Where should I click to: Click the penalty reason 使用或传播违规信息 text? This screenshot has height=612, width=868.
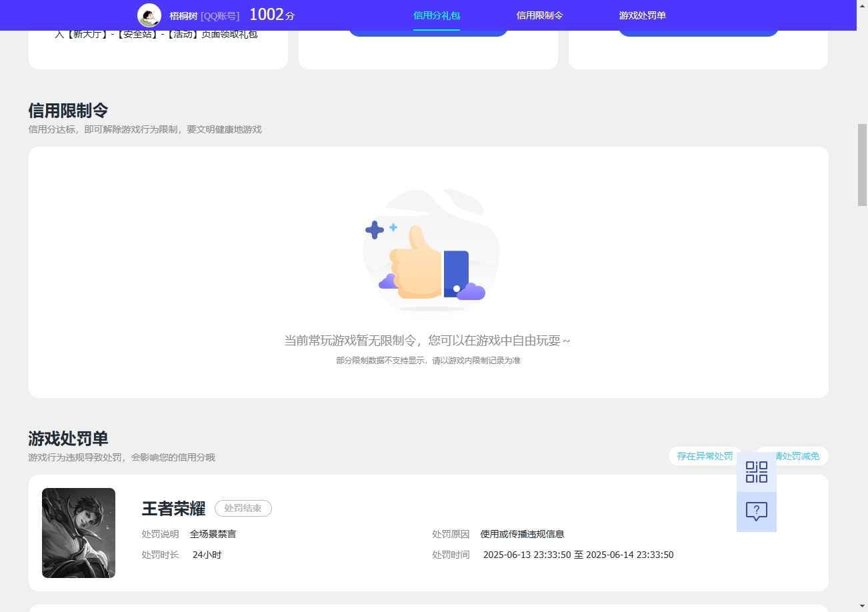521,533
